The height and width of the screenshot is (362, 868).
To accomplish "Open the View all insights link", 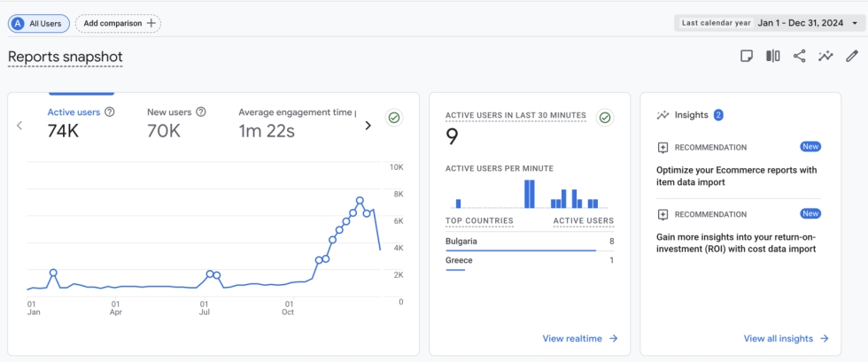I will 786,338.
